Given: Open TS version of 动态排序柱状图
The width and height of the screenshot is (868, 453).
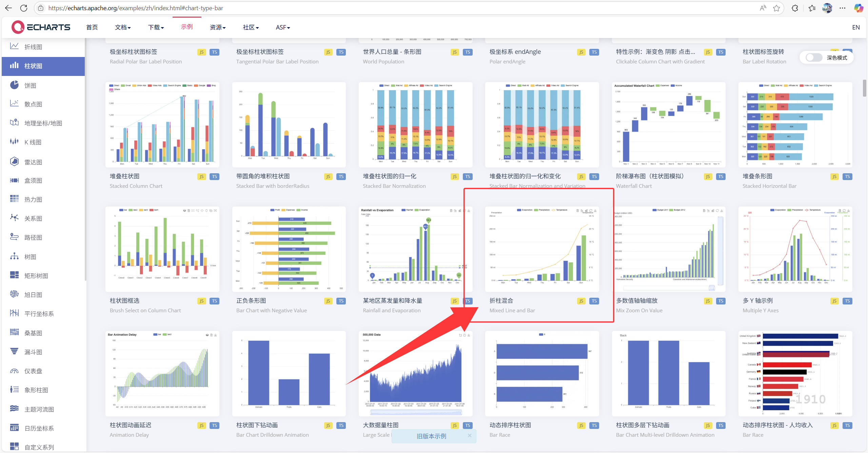Looking at the screenshot, I should (594, 426).
